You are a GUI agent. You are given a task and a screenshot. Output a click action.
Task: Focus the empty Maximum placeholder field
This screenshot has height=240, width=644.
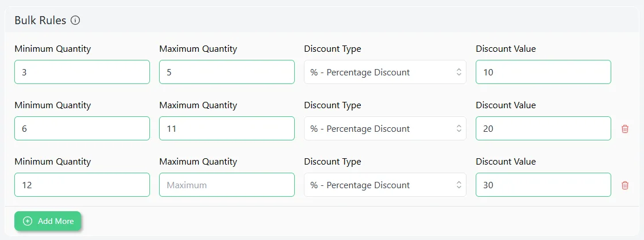pyautogui.click(x=227, y=185)
